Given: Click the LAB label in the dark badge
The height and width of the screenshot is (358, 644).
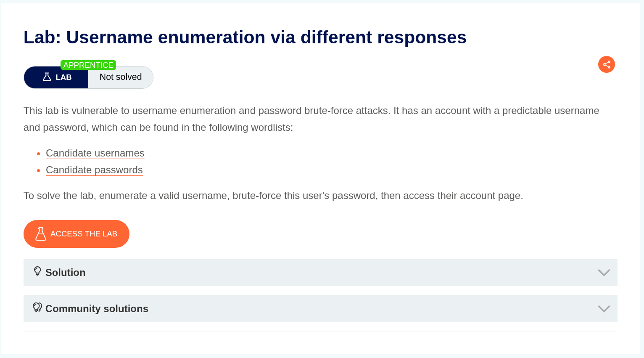Looking at the screenshot, I should (x=63, y=77).
